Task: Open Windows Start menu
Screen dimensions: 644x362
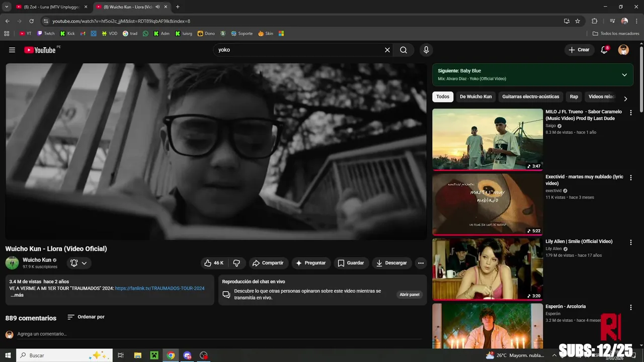Action: 8,355
